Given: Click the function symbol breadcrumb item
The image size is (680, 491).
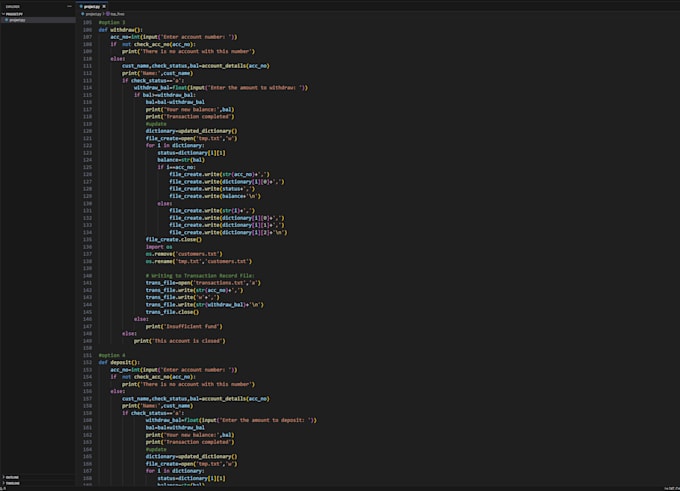Looking at the screenshot, I should click(x=116, y=14).
